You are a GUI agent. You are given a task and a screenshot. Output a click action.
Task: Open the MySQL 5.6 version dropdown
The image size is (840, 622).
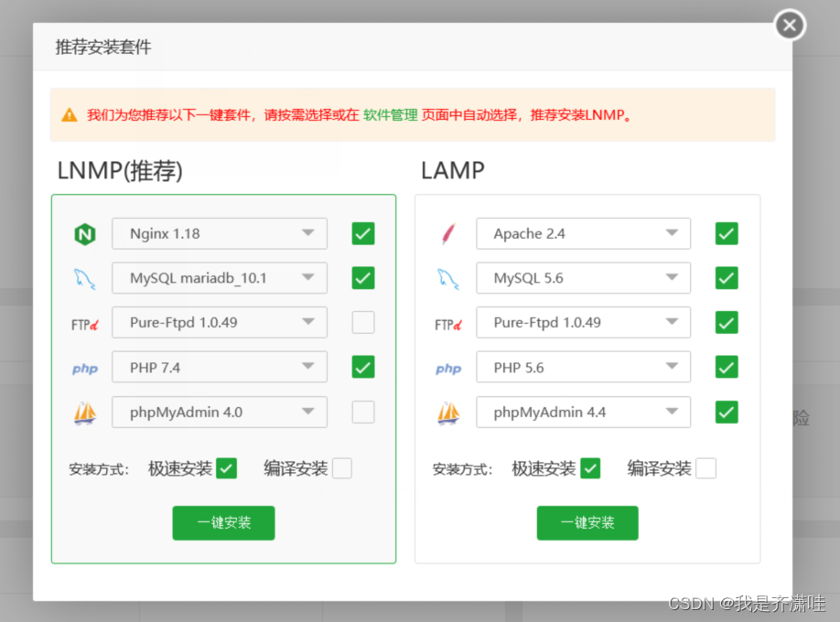pos(584,278)
